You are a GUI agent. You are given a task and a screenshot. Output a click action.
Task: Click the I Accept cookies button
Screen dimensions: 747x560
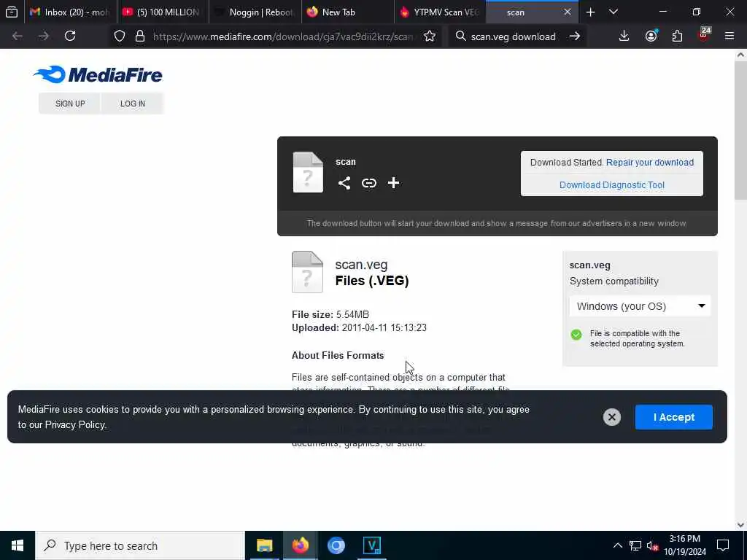673,417
